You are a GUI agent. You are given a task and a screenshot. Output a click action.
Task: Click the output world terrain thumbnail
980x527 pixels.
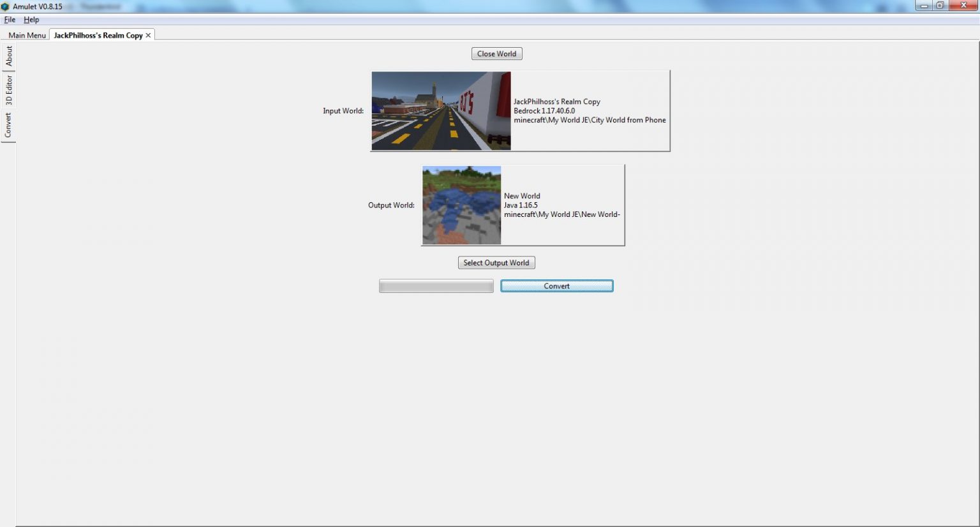coord(461,205)
